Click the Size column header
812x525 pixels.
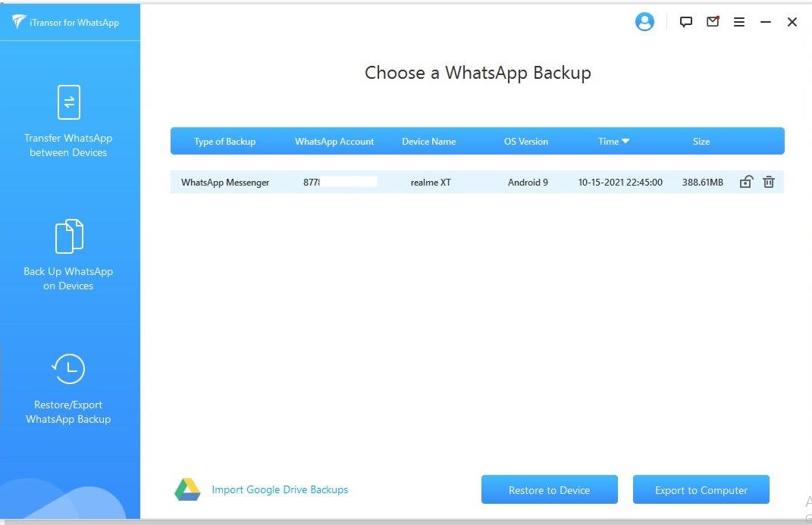pos(701,141)
